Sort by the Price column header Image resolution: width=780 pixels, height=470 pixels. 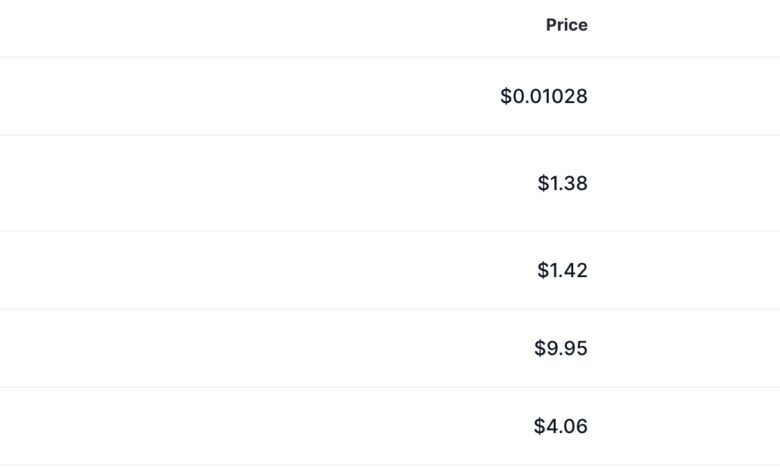566,25
